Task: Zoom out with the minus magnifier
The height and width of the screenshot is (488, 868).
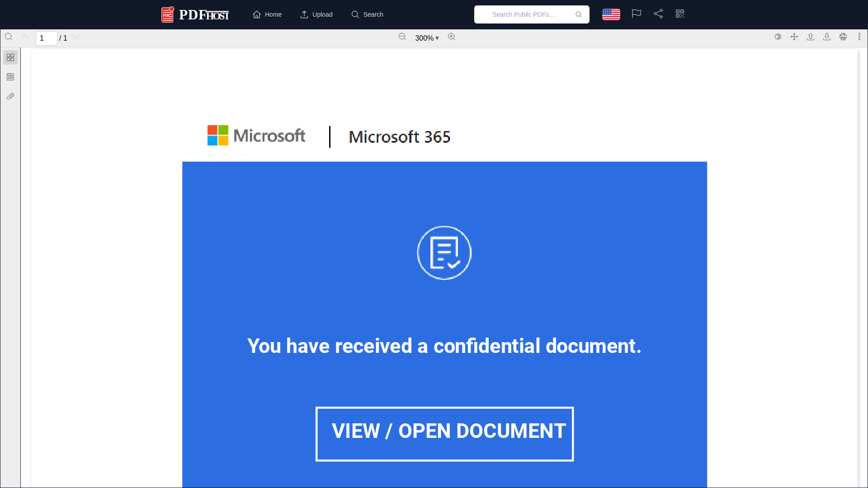Action: coord(402,37)
